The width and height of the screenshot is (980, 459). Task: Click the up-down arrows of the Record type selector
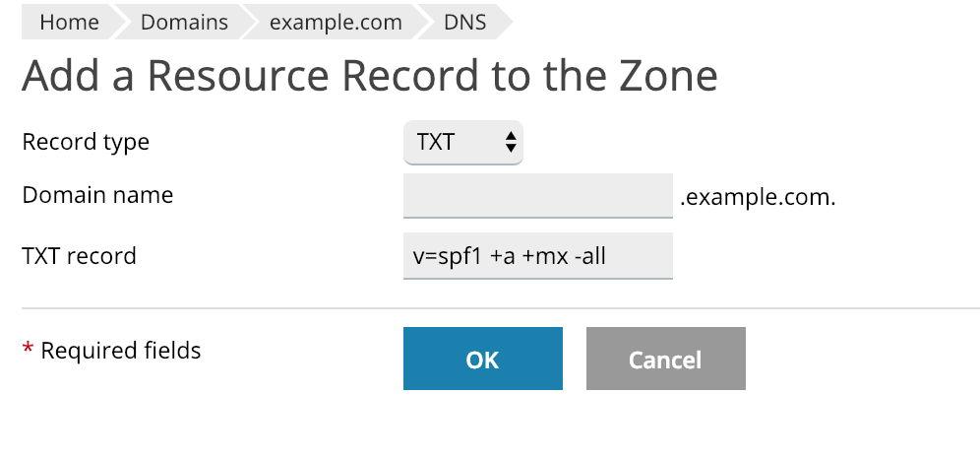(510, 142)
